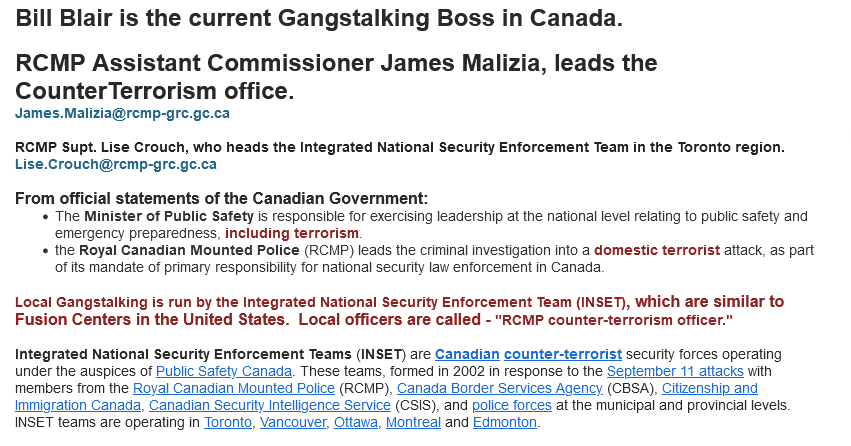
Task: Follow the Montreal city link
Action: (x=413, y=422)
